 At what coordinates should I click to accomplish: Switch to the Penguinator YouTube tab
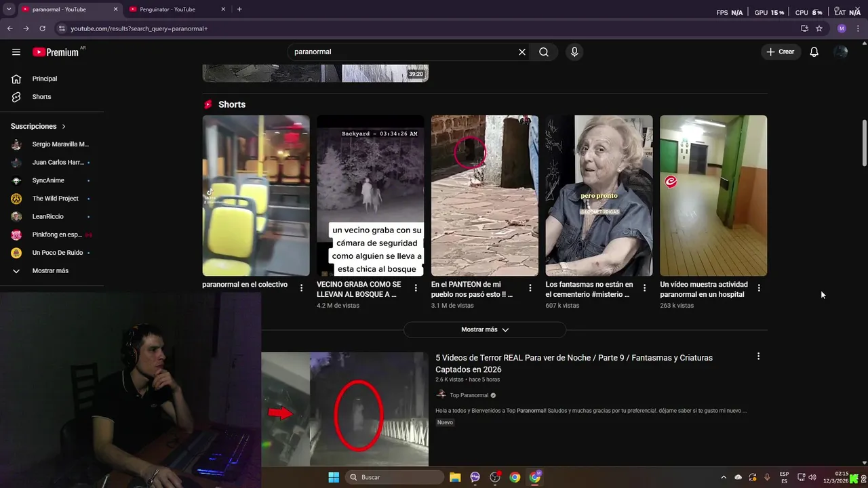(176, 9)
